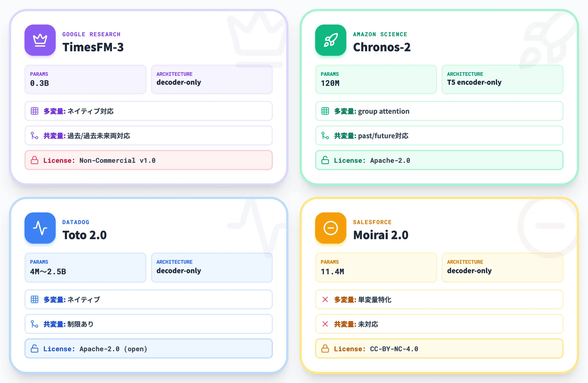Click the SALESFORCE label
The height and width of the screenshot is (383, 588).
pos(372,222)
